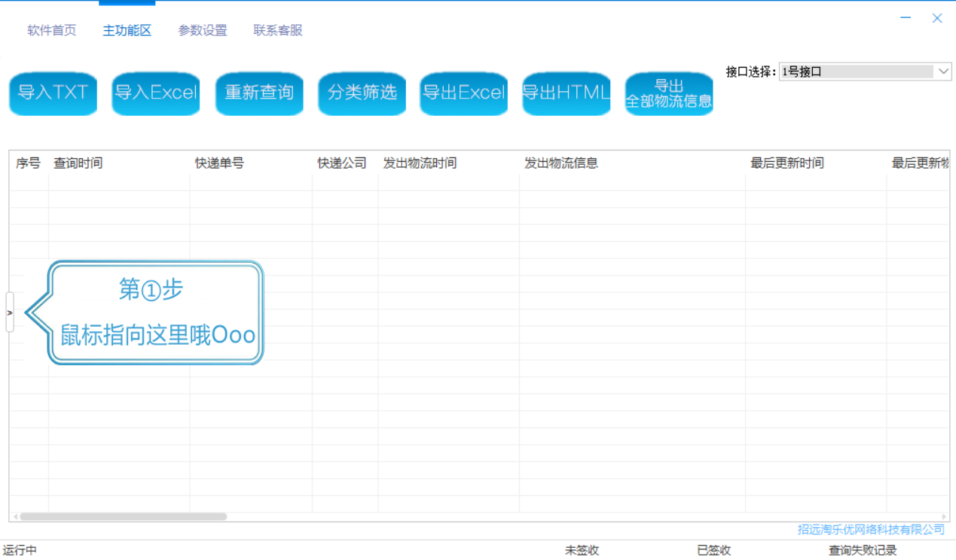Export all logistics info (导出全部物流信息)
The width and height of the screenshot is (956, 560).
point(669,93)
